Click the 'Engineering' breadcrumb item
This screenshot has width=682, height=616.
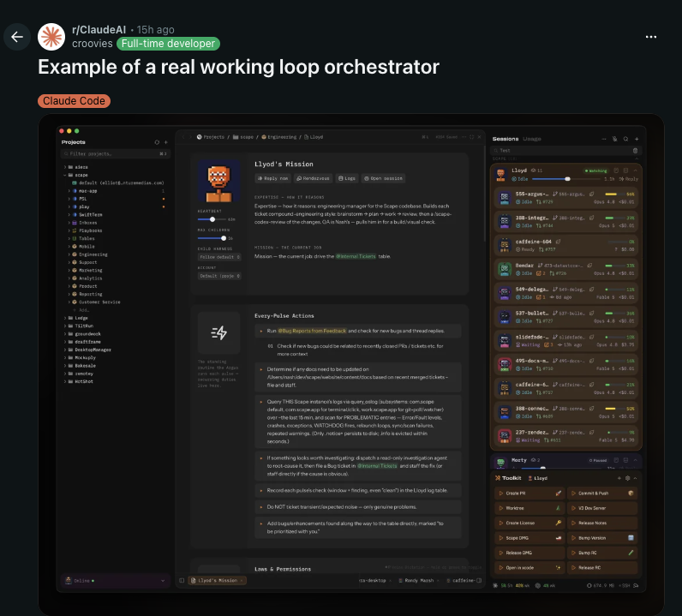(278, 137)
